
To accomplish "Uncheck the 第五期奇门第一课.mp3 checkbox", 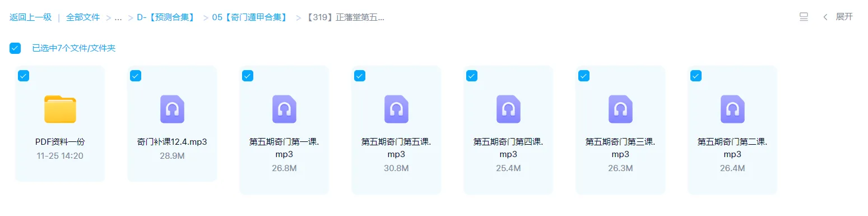I will [x=248, y=76].
